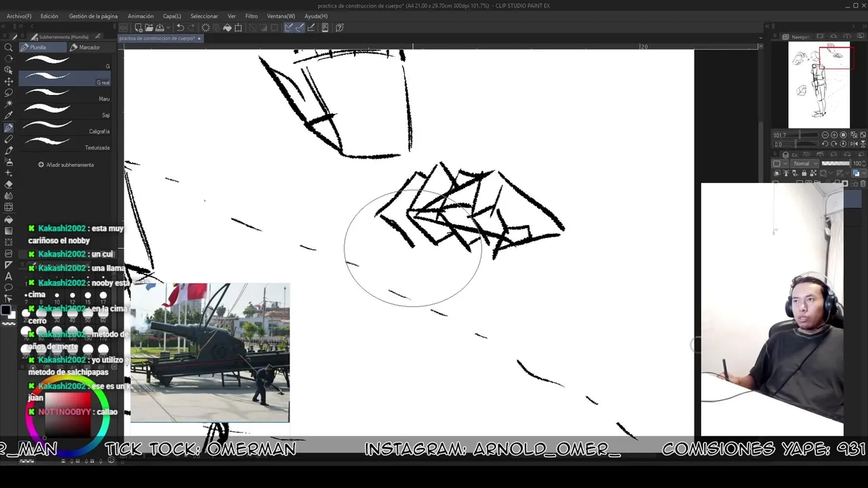Select the Pencil tool
This screenshot has height=488, width=868.
[9, 139]
